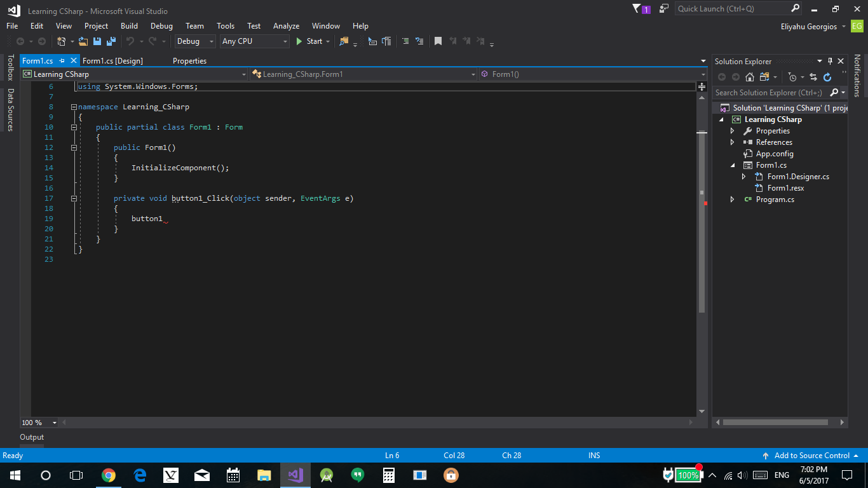Toggle a bookmark on the current line

[x=438, y=41]
